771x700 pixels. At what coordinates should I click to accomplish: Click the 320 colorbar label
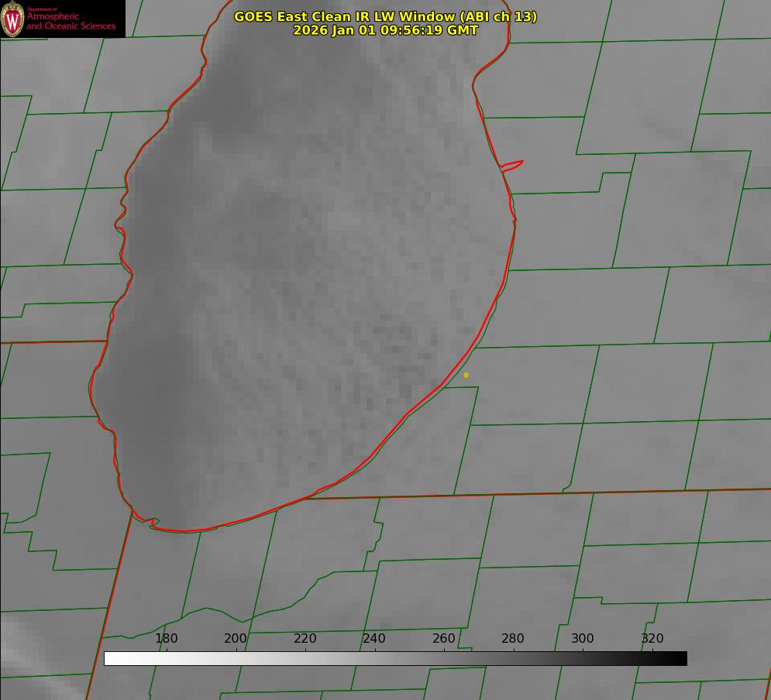click(x=652, y=638)
